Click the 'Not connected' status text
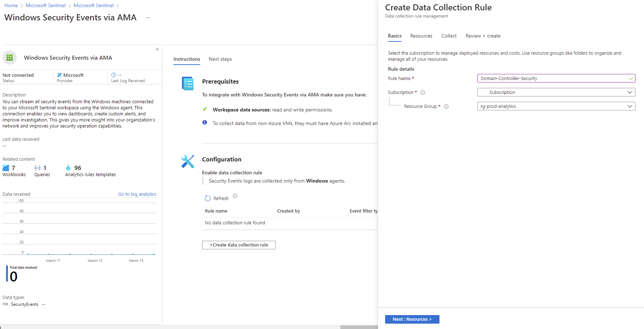 (x=18, y=75)
